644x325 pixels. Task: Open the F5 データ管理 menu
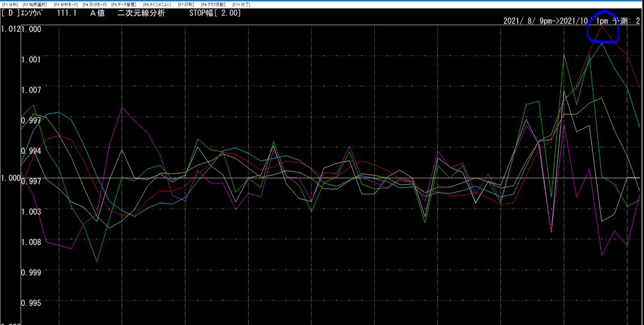click(x=124, y=4)
